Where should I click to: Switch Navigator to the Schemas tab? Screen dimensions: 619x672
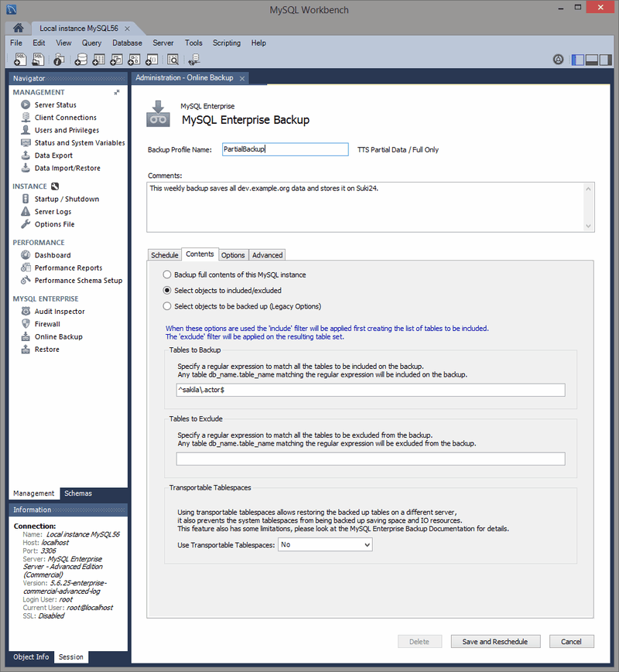coord(78,493)
